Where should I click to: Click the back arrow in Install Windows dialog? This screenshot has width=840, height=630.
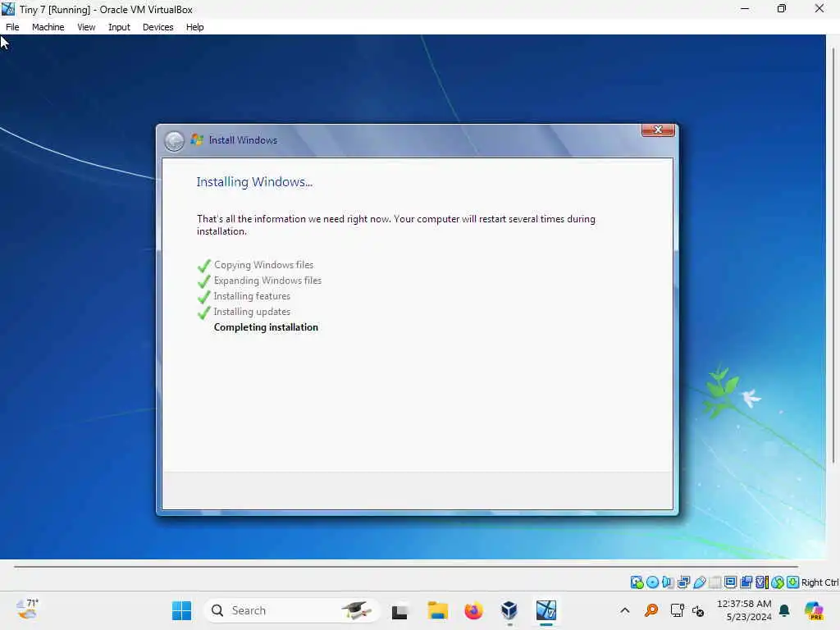point(174,141)
